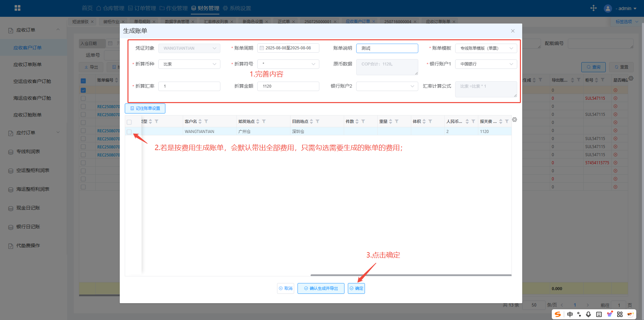Expand the 折算币种 dropdown
Image resolution: width=644 pixels, height=320 pixels.
(x=189, y=64)
